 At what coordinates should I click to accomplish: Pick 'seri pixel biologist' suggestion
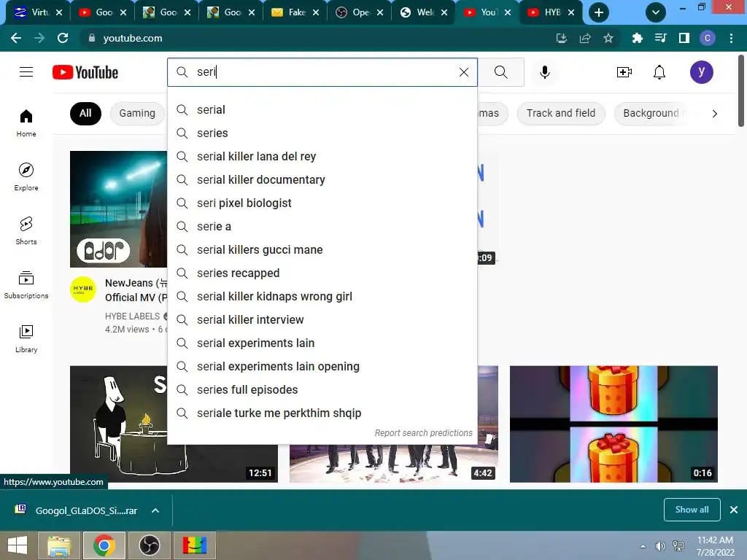click(x=322, y=203)
